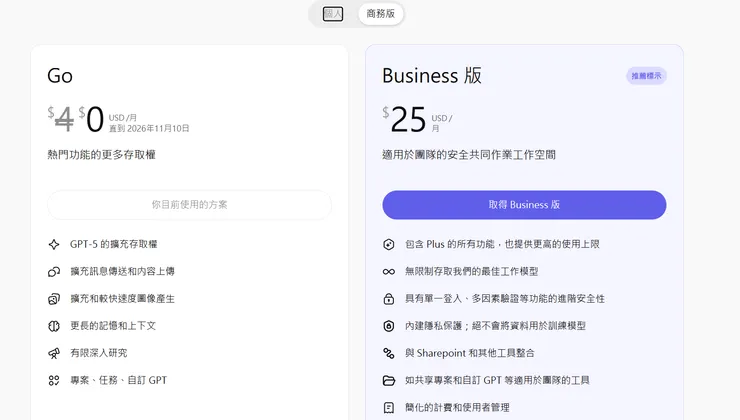Screen dimensions: 740x420
Task: Click the $25 price text
Action: [x=404, y=119]
